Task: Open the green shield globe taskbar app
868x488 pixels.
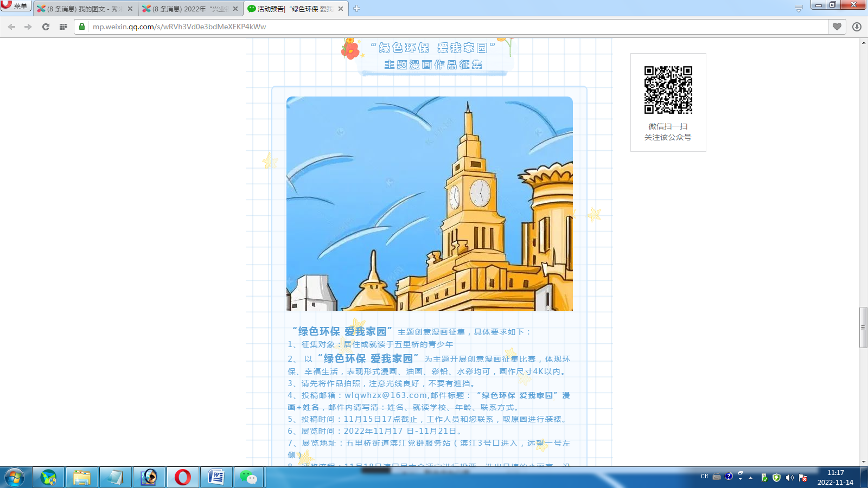Action: tap(48, 478)
